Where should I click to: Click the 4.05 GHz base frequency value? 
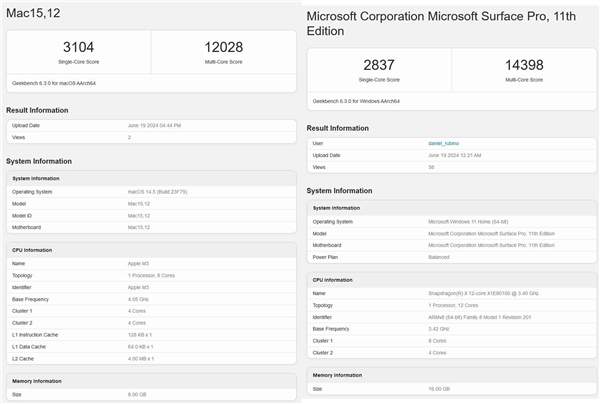click(138, 298)
